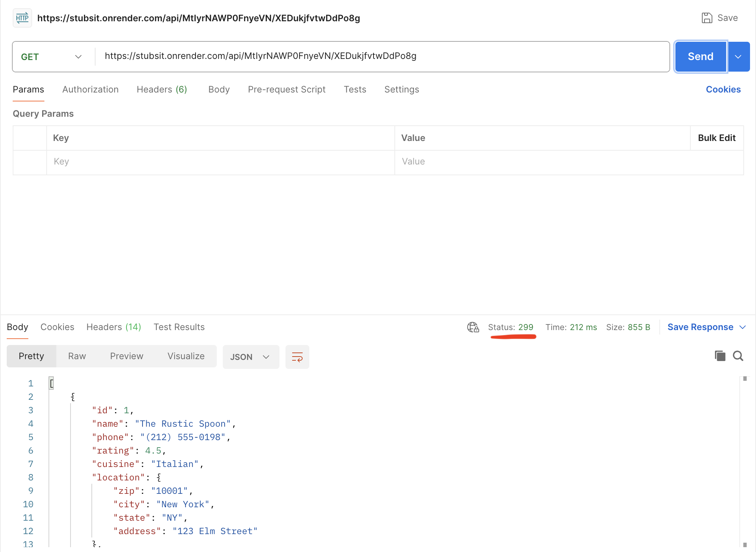Switch to the Authorization tab
The height and width of the screenshot is (552, 756).
click(90, 90)
